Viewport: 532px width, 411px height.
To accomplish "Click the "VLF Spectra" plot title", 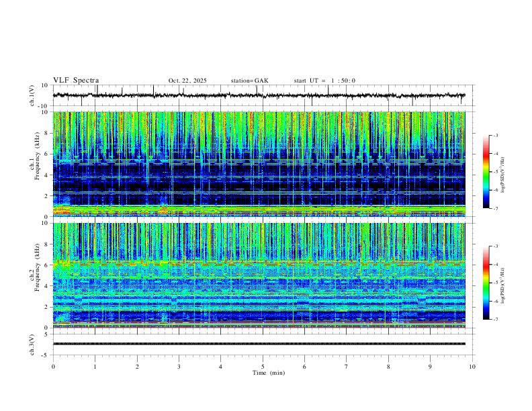I will 76,81.
